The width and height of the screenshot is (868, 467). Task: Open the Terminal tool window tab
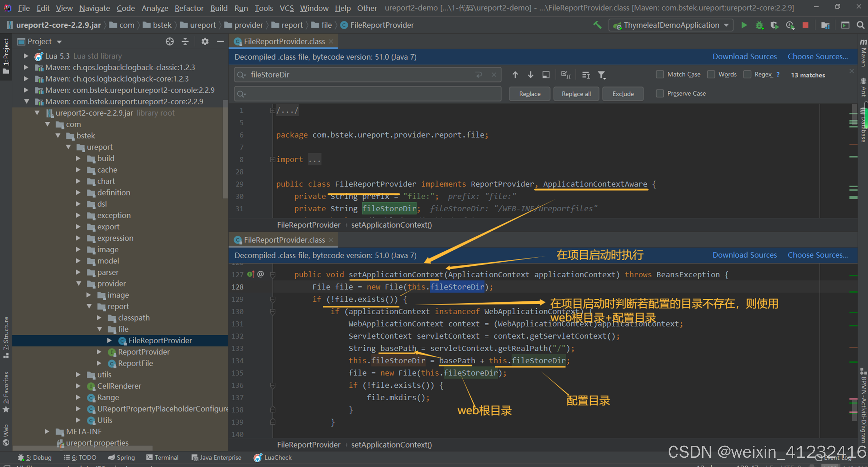pos(162,457)
